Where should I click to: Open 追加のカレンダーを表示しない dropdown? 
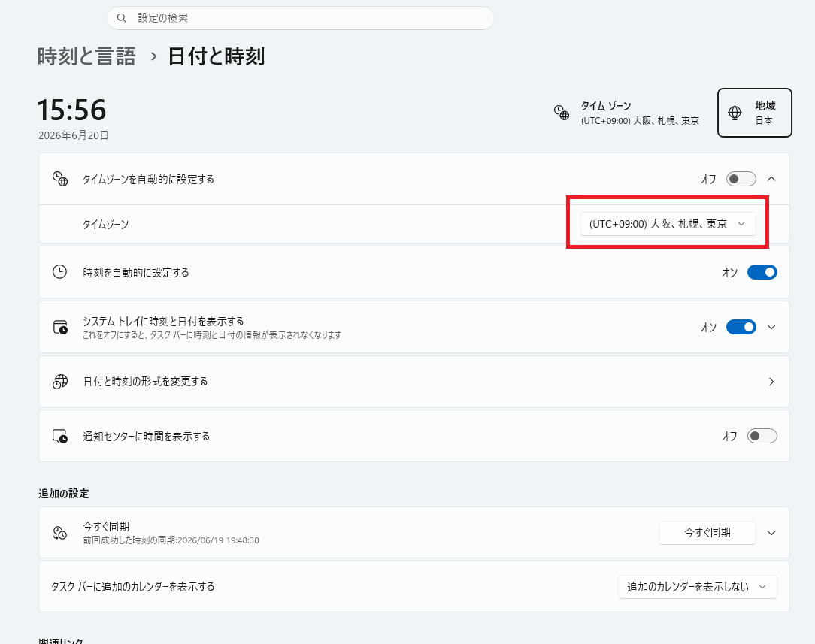pos(698,587)
